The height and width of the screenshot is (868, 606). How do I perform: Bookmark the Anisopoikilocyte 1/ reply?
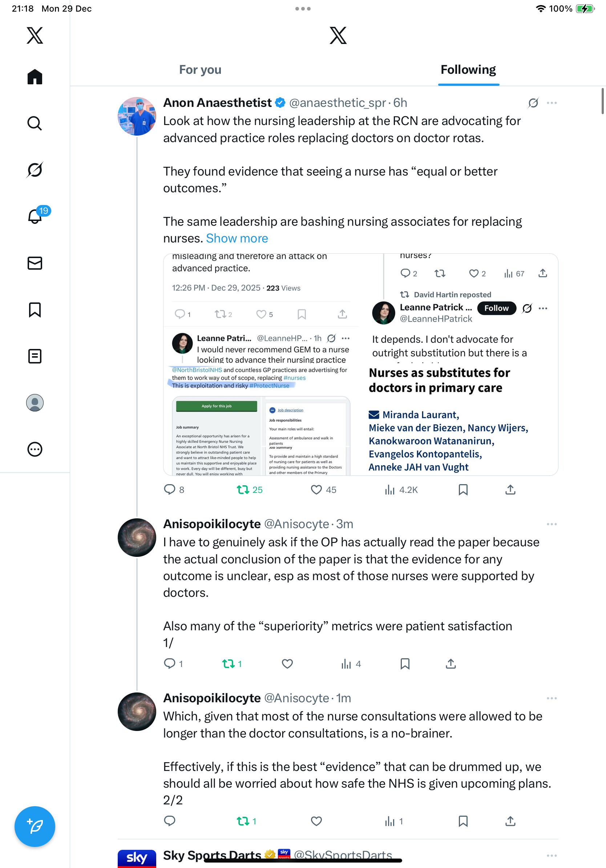coord(405,664)
